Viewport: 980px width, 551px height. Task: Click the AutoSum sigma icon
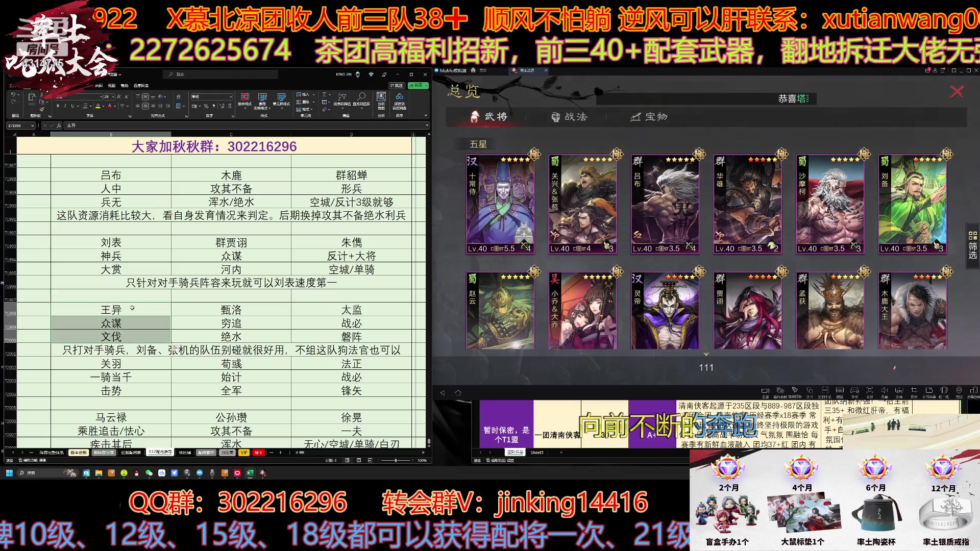tap(324, 94)
